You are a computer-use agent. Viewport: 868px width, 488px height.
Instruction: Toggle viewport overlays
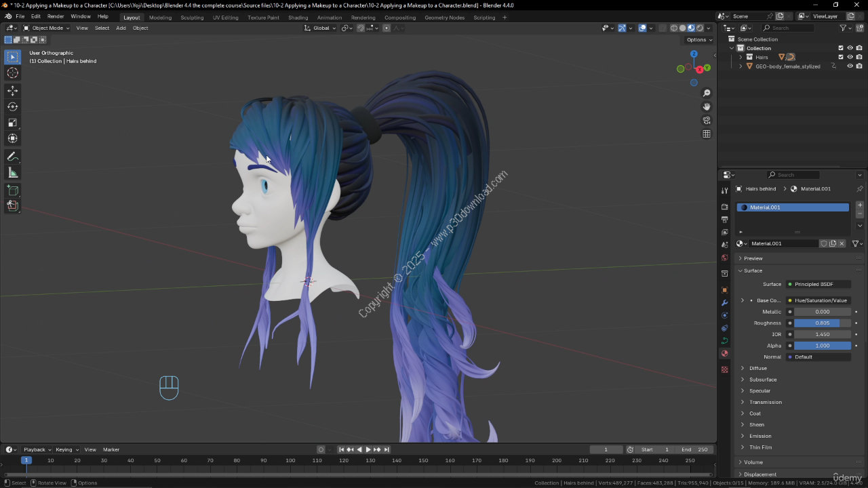coord(642,28)
